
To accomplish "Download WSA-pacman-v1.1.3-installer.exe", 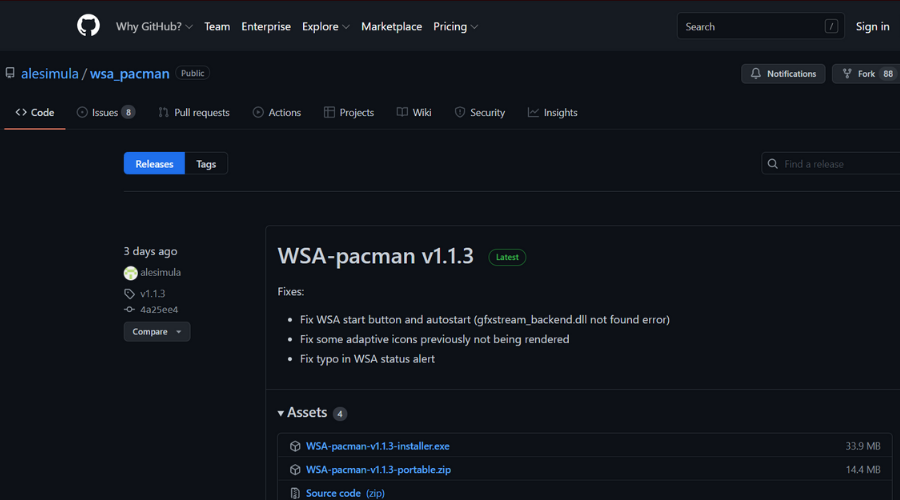I will coord(377,446).
